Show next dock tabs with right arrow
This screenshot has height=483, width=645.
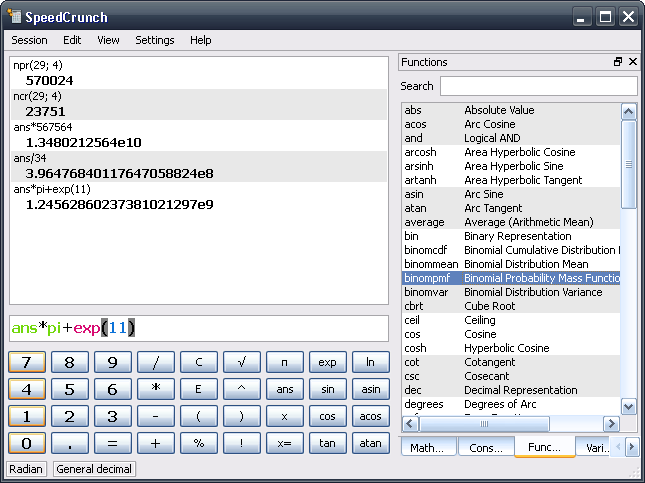[x=631, y=446]
